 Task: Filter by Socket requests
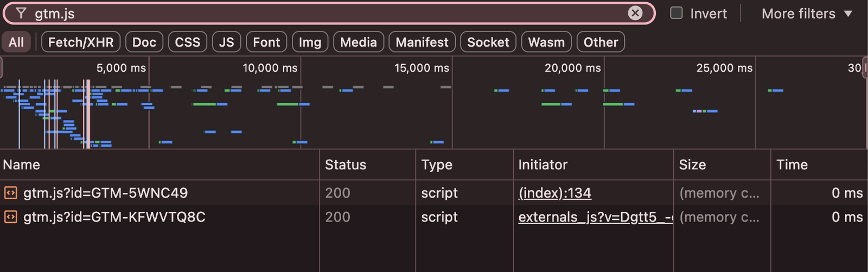tap(488, 42)
